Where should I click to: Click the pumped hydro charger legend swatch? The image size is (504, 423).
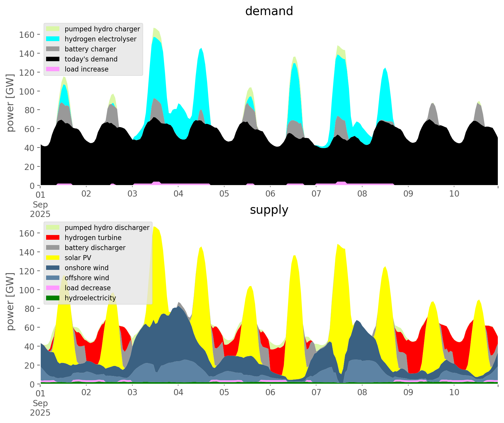coord(53,29)
